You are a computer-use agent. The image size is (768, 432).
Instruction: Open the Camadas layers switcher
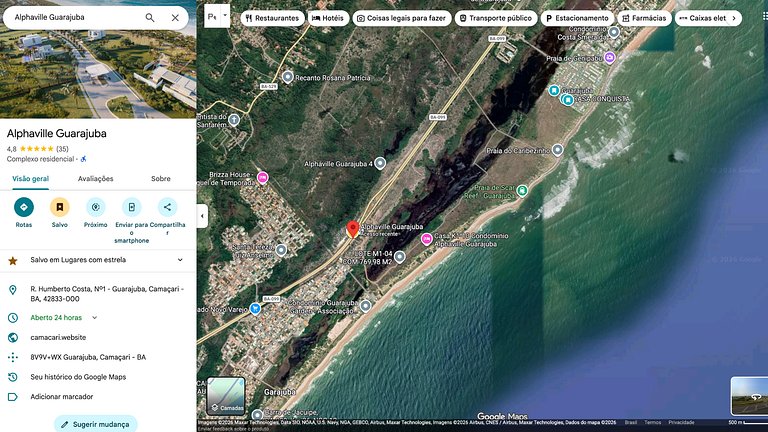pyautogui.click(x=226, y=396)
